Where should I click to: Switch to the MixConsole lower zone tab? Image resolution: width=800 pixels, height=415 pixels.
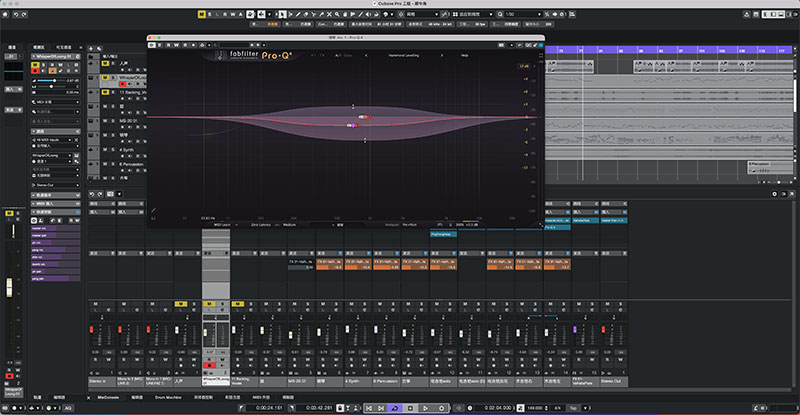[x=108, y=397]
